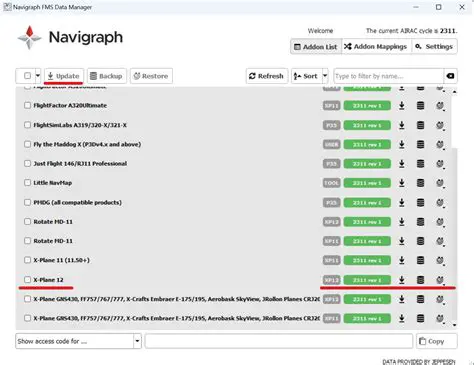Open the selection dropdown arrow beside select-all checkbox
The width and height of the screenshot is (474, 365).
(38, 76)
